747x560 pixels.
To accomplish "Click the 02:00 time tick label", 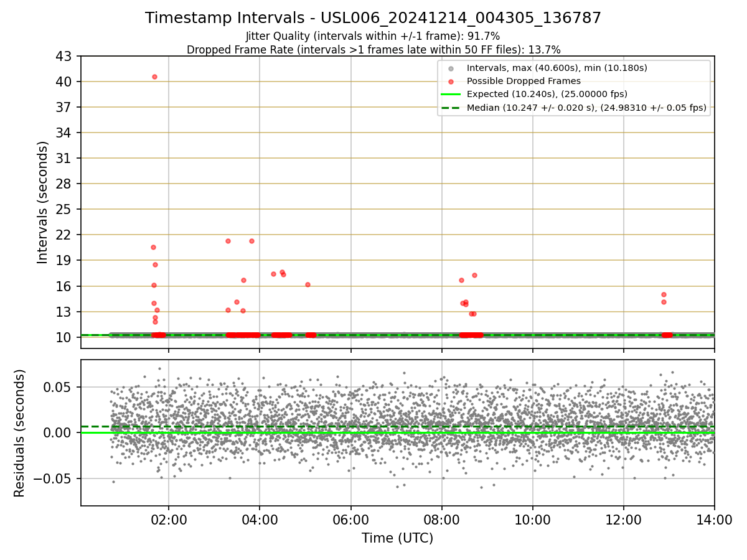I will click(x=169, y=520).
